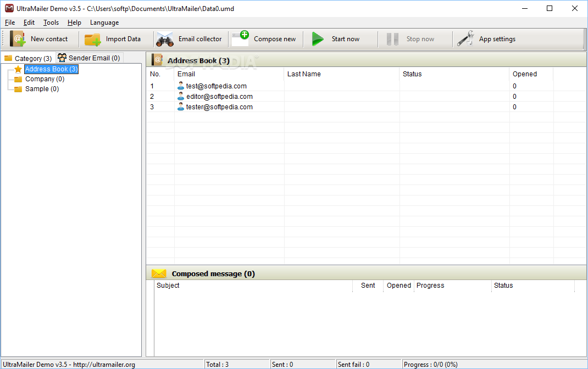Select Address Book (3) in category tree
Screen dimensions: 588x369
pyautogui.click(x=51, y=69)
